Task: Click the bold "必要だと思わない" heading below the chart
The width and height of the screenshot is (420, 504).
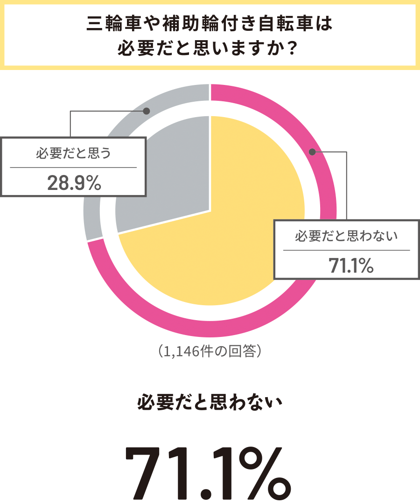Action: click(210, 402)
